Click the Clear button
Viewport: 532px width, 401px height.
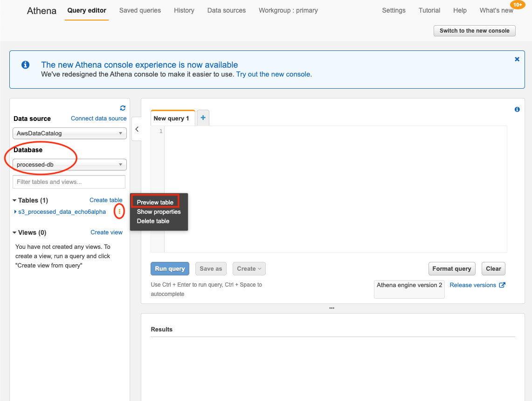click(493, 269)
